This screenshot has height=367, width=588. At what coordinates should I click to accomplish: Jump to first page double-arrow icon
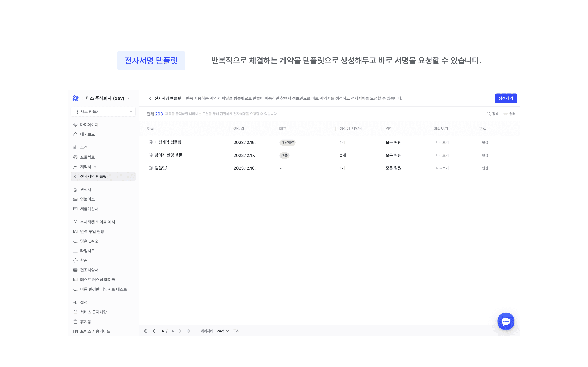point(145,331)
